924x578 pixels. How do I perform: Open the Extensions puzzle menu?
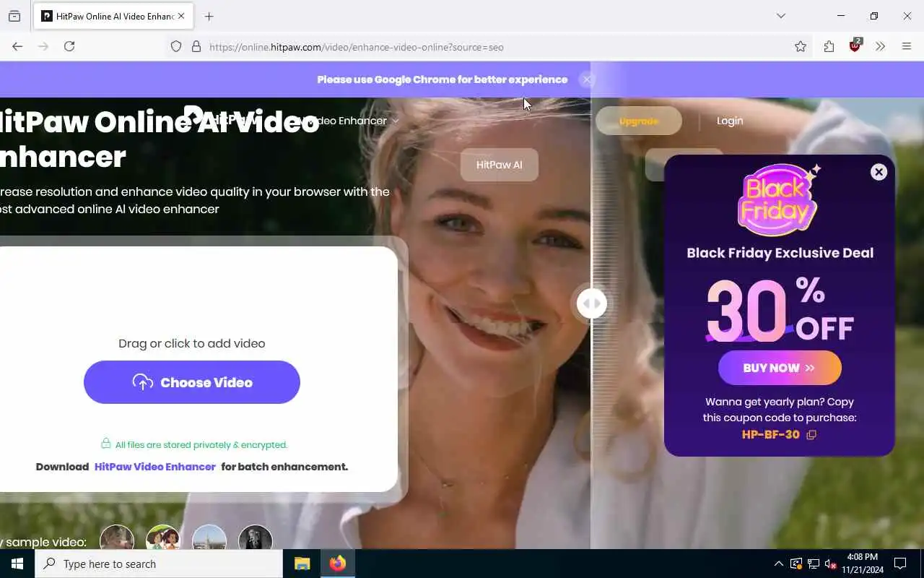pyautogui.click(x=829, y=46)
